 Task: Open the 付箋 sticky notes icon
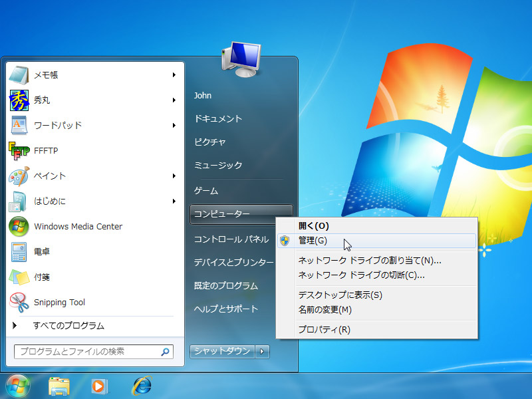pos(19,277)
